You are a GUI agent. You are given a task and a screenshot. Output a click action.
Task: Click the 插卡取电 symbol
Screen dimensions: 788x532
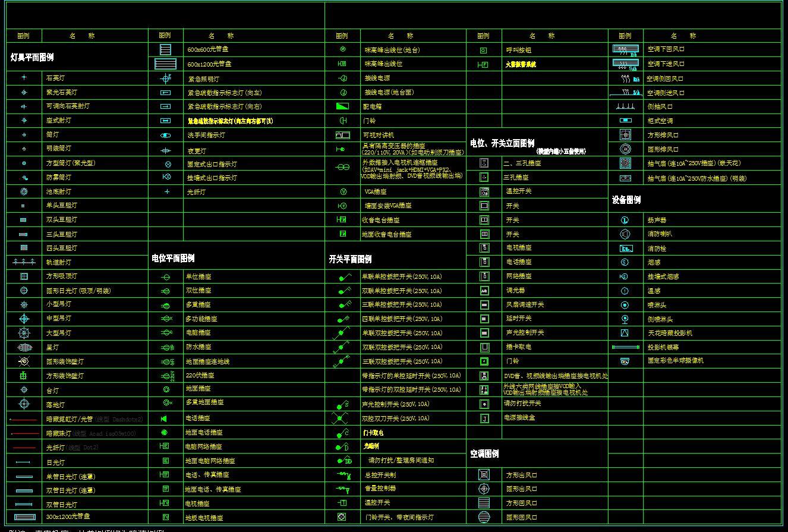pyautogui.click(x=484, y=347)
